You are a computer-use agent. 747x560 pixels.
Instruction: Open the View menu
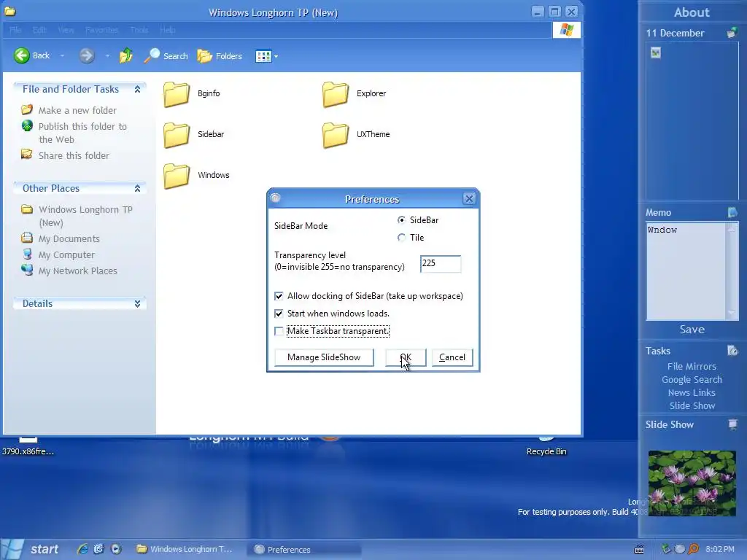pos(66,30)
